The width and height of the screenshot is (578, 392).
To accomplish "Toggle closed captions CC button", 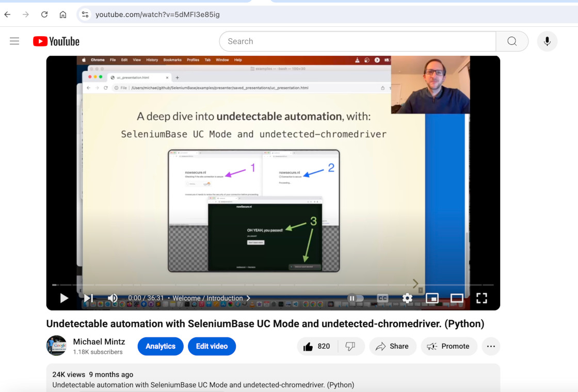I will (382, 298).
